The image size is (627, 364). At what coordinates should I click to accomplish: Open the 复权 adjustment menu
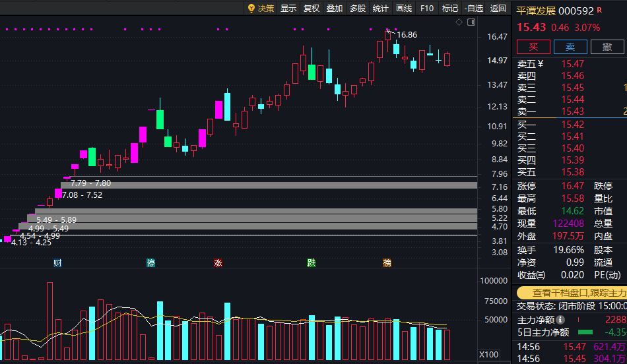pyautogui.click(x=312, y=9)
